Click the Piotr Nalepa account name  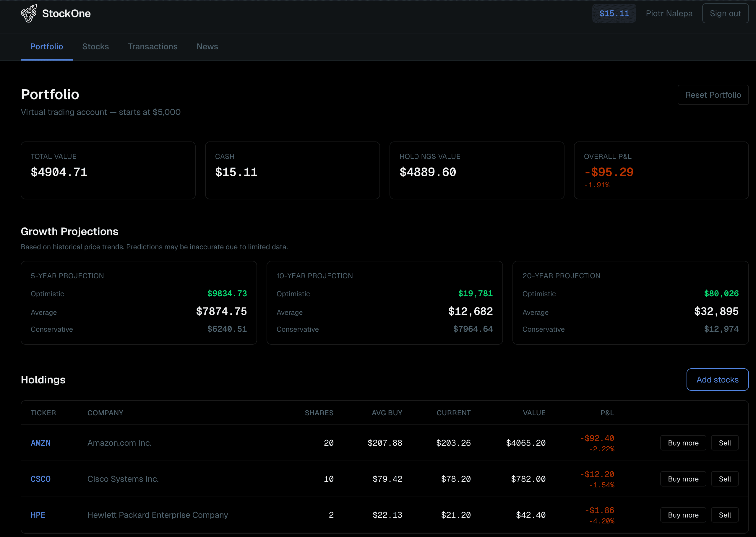tap(669, 13)
